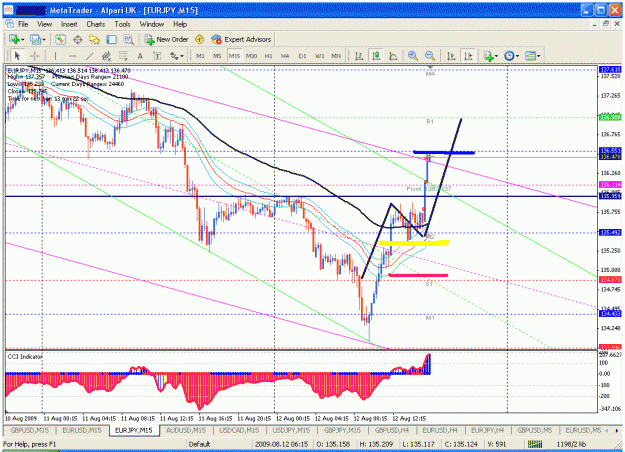Switch timeframe to D1
625x452 pixels.
[x=302, y=56]
